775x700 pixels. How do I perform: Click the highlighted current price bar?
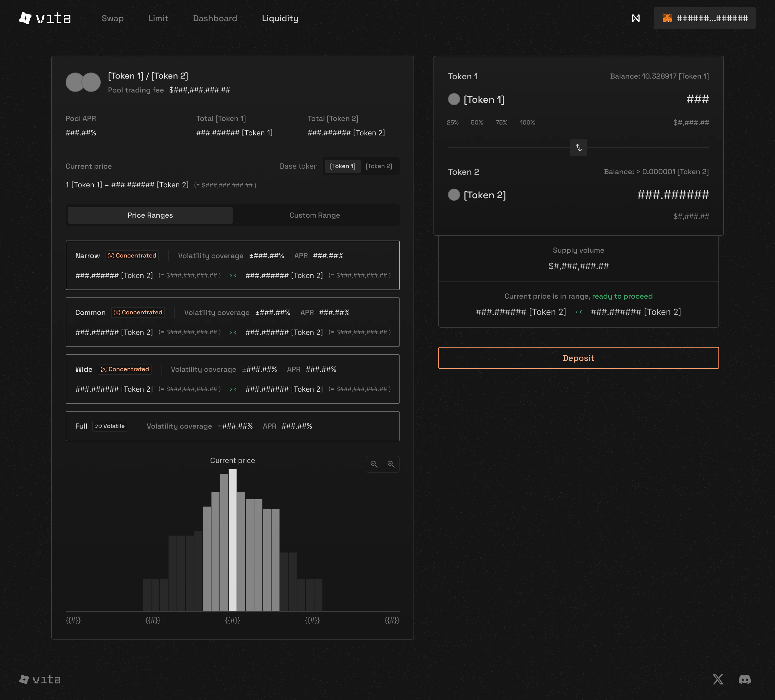233,540
